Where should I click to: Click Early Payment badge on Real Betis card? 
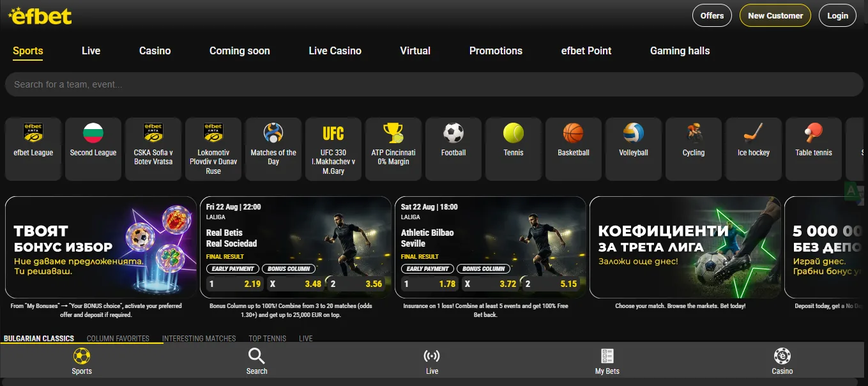pos(232,268)
